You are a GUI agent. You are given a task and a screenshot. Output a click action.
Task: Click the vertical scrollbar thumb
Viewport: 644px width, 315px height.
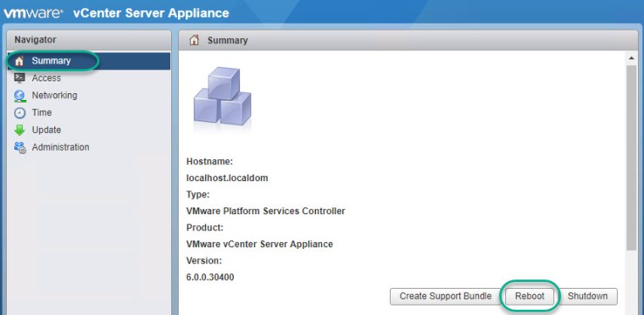click(631, 157)
